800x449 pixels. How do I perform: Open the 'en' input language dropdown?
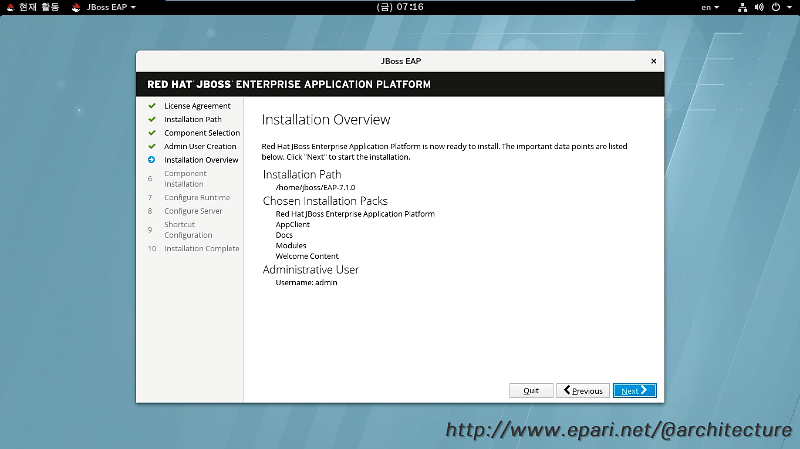coord(710,7)
